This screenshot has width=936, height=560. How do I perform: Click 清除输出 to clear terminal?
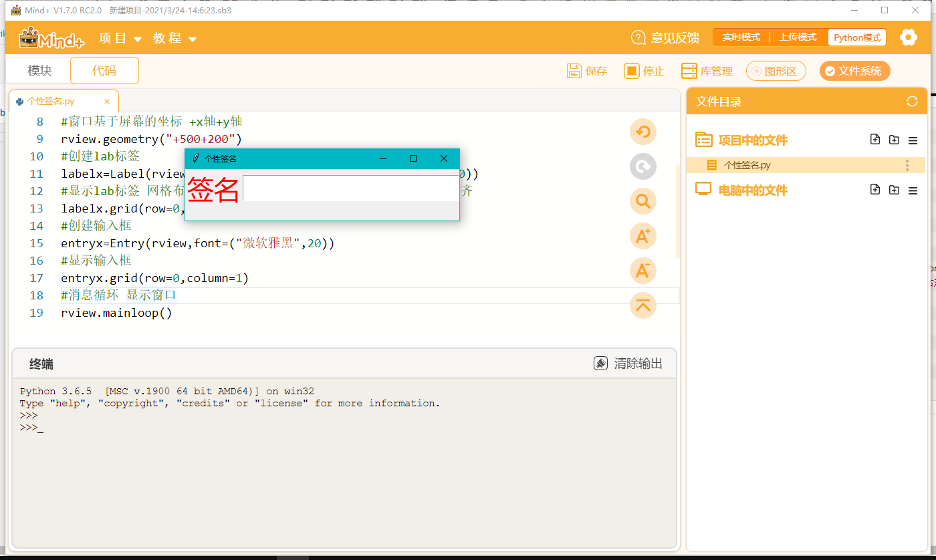[x=628, y=364]
